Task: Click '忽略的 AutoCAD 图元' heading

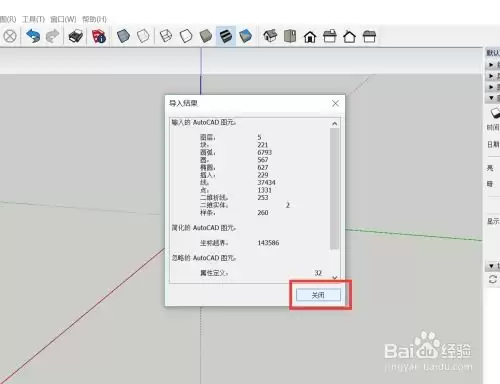Action: tap(204, 258)
